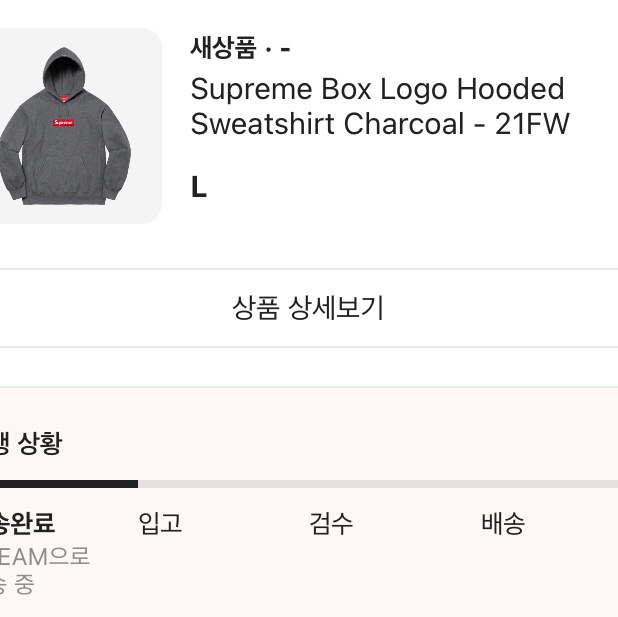Select the 검수 progress step
The height and width of the screenshot is (617, 618).
tap(331, 523)
